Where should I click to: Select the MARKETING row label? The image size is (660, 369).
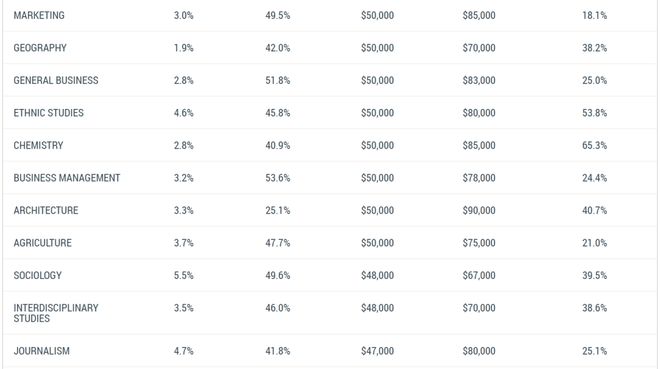(39, 16)
